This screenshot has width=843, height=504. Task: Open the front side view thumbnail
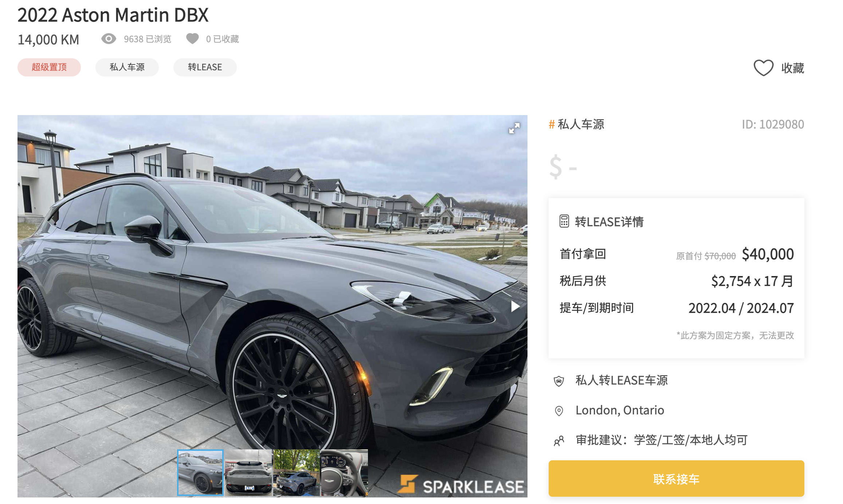[200, 473]
